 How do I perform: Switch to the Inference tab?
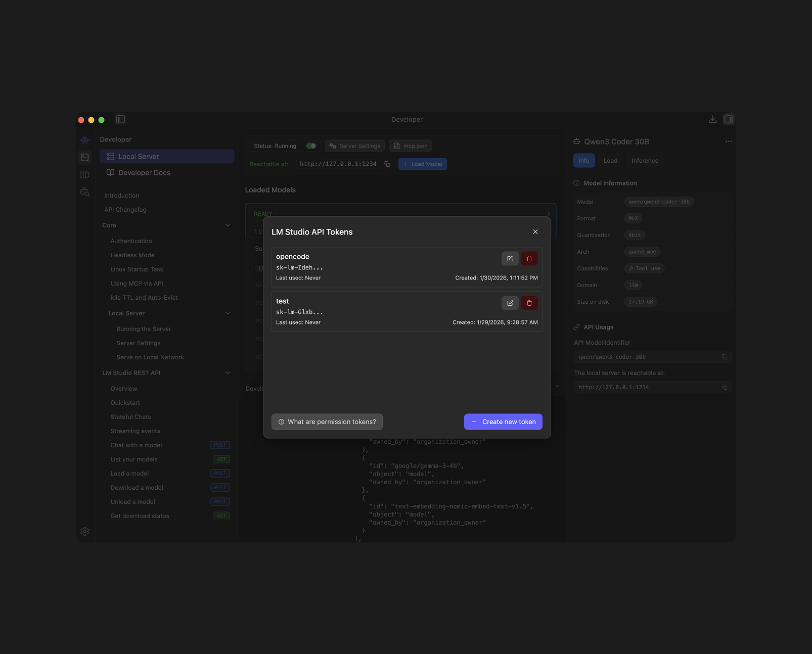pyautogui.click(x=645, y=160)
